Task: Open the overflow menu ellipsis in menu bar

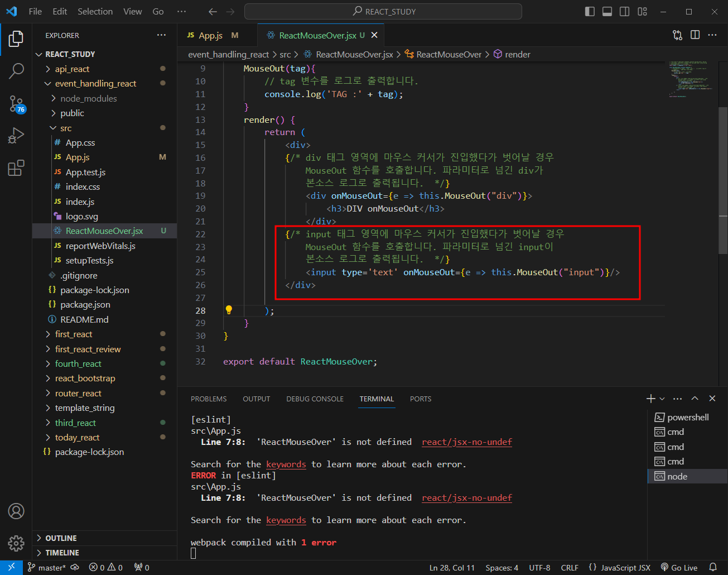Action: (x=181, y=11)
